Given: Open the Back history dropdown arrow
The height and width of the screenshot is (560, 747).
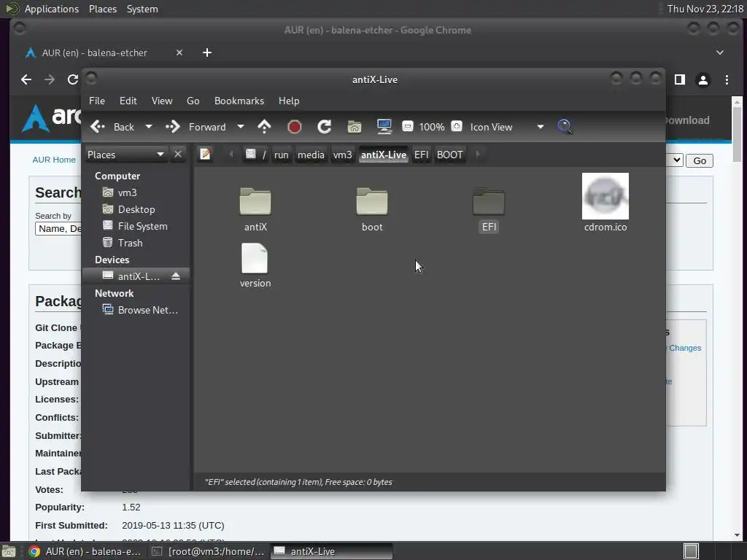Looking at the screenshot, I should [149, 127].
